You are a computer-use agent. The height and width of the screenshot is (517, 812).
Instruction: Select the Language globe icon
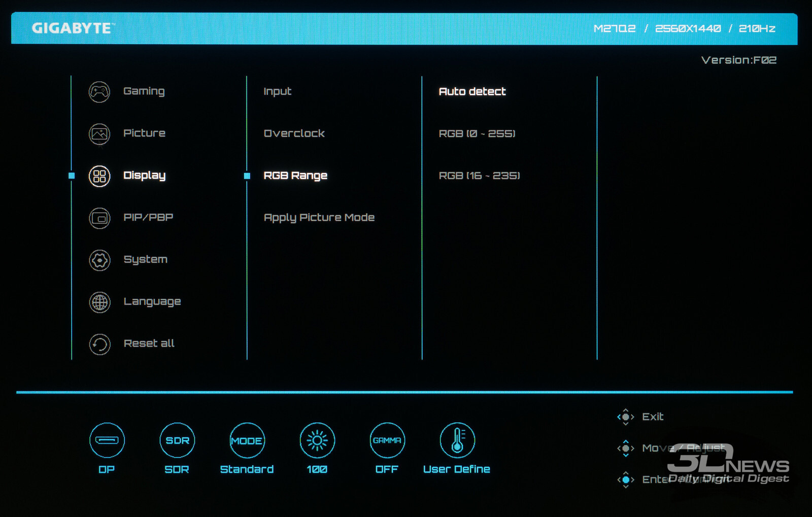coord(99,302)
